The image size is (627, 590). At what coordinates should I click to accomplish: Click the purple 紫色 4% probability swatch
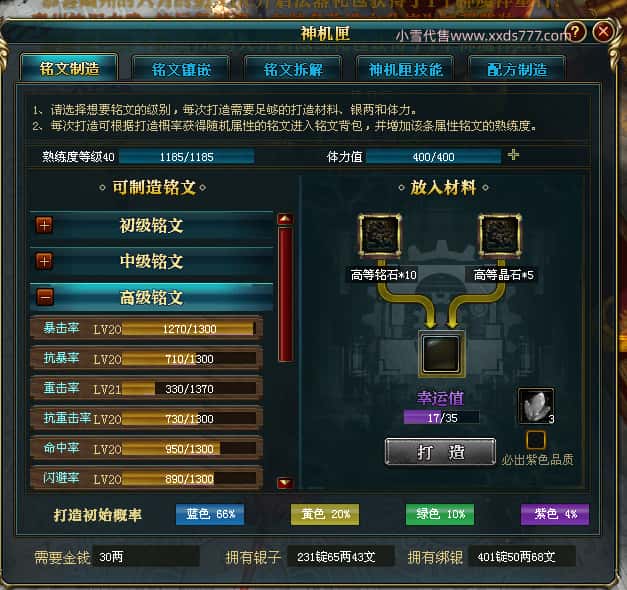pyautogui.click(x=555, y=514)
